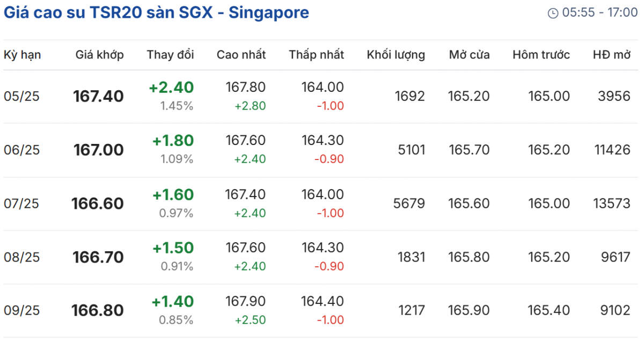This screenshot has height=341, width=644.
Task: Select the 05/25 contract row
Action: tap(21, 97)
